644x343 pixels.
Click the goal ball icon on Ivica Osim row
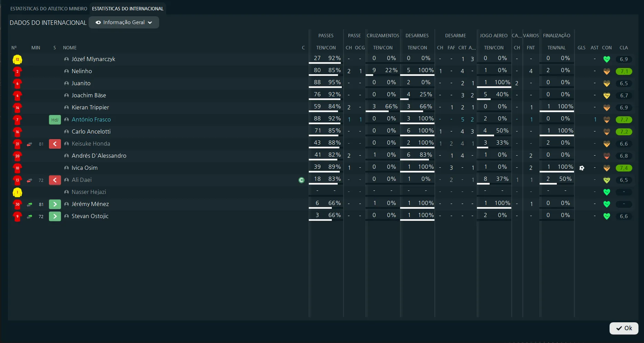point(582,168)
